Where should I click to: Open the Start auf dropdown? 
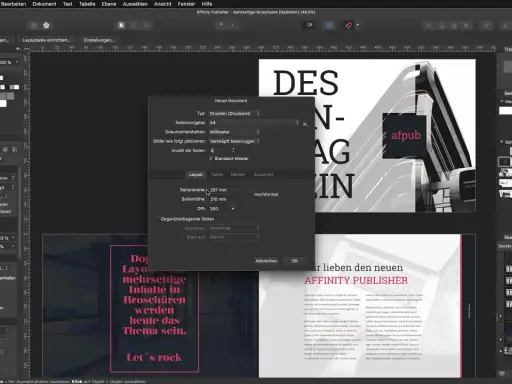point(234,237)
